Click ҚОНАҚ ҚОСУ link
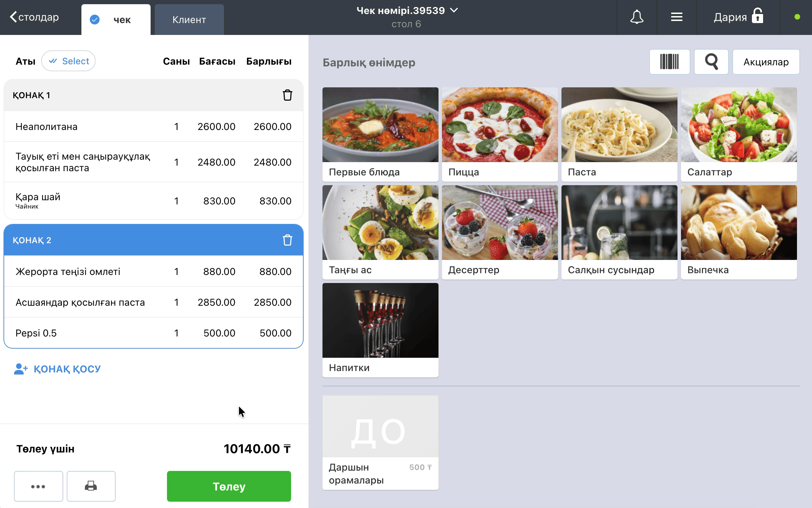The image size is (812, 508). 67,369
